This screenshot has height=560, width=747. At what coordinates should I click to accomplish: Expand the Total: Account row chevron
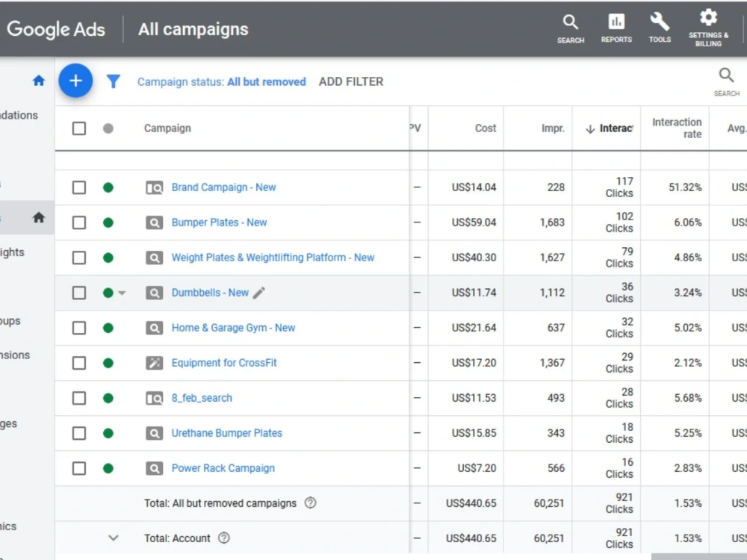pyautogui.click(x=113, y=538)
